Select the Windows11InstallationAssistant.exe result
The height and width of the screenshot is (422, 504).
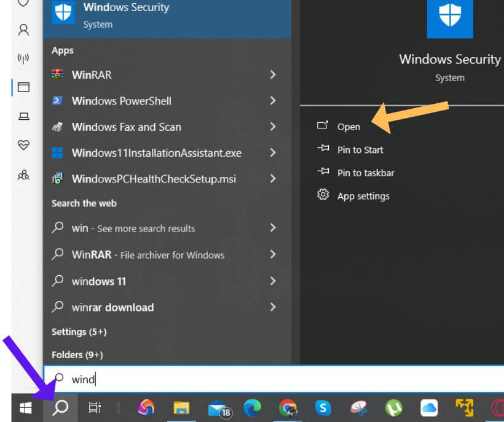pos(167,153)
